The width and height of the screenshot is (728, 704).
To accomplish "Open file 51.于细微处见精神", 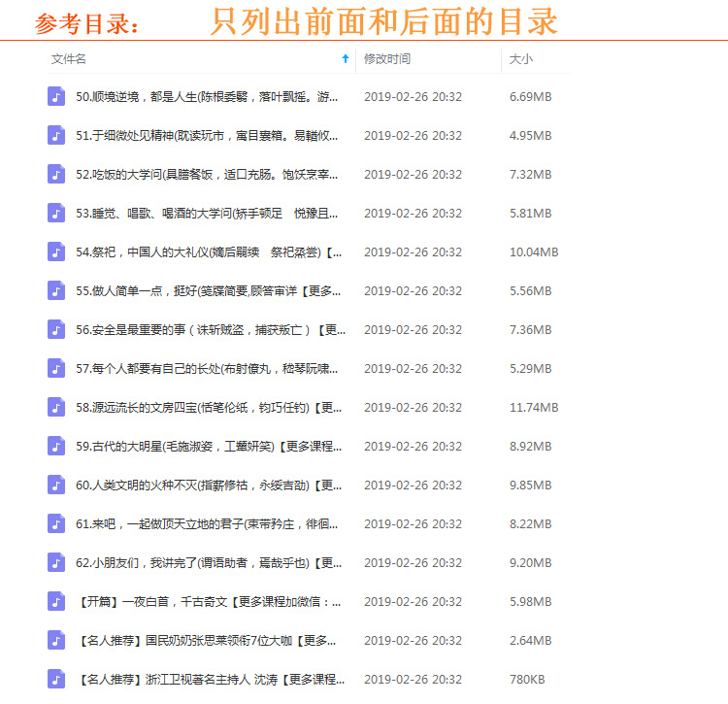I will coord(208,135).
